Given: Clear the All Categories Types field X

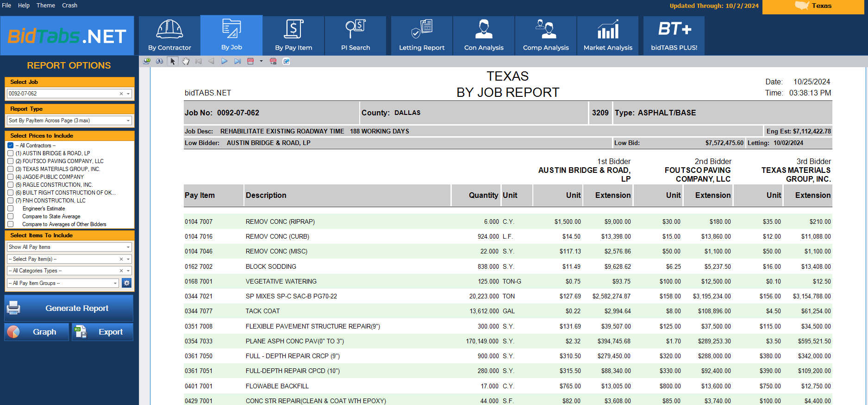Looking at the screenshot, I should tap(121, 271).
